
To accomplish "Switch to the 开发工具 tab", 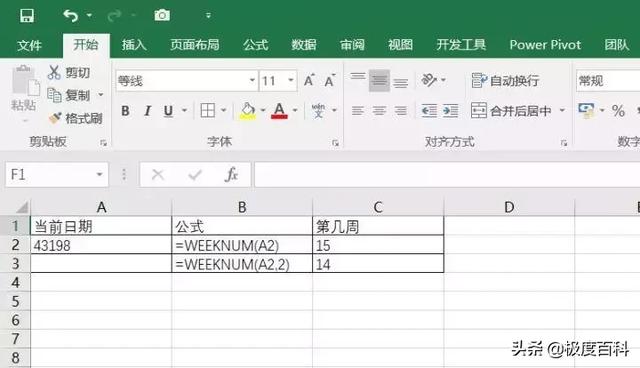I will (x=461, y=44).
